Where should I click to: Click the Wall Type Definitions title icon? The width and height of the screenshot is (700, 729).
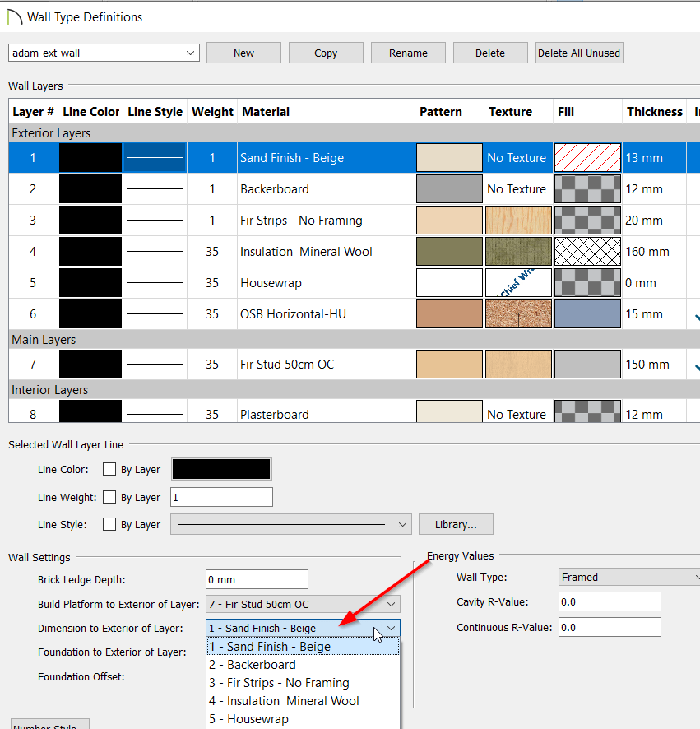pyautogui.click(x=15, y=17)
